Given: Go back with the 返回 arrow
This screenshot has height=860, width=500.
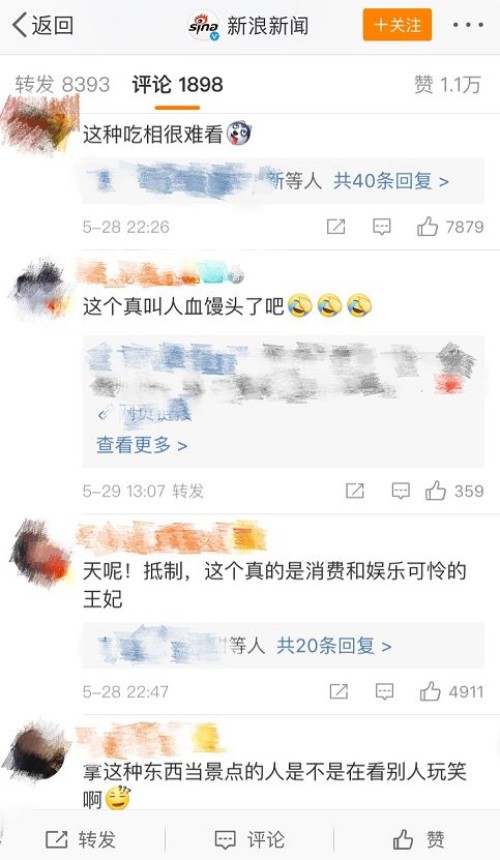Looking at the screenshot, I should tap(43, 25).
